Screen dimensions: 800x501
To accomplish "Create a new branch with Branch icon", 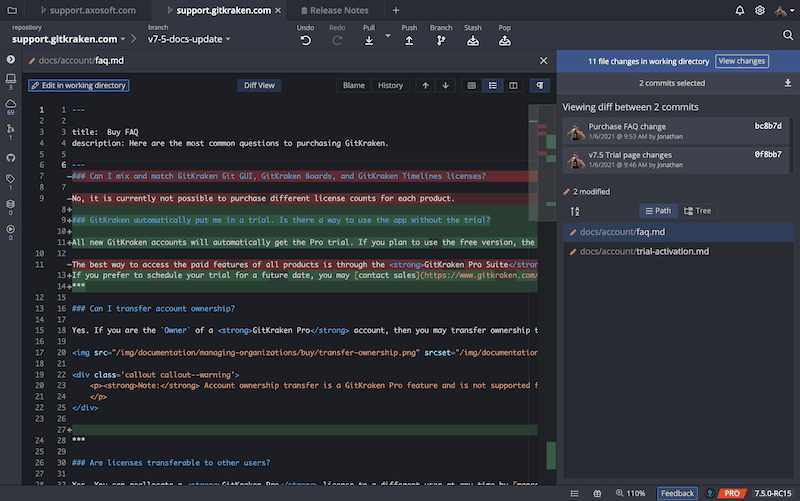I will tap(441, 40).
